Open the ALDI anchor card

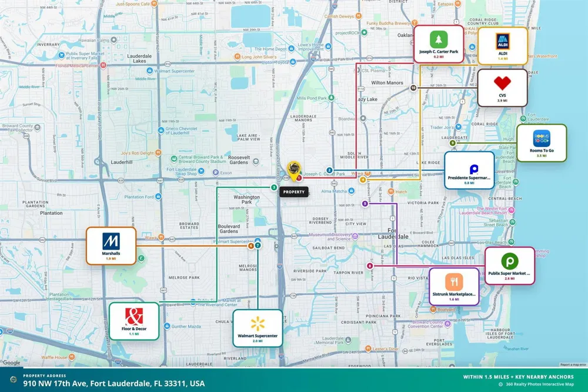click(x=503, y=46)
